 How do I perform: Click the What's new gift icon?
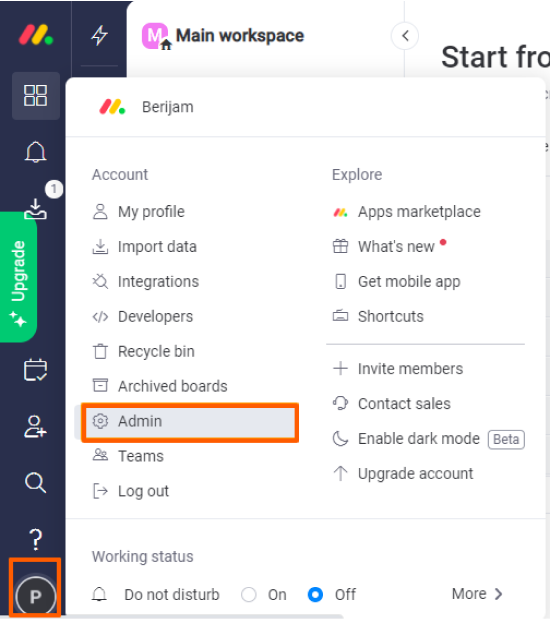(340, 246)
